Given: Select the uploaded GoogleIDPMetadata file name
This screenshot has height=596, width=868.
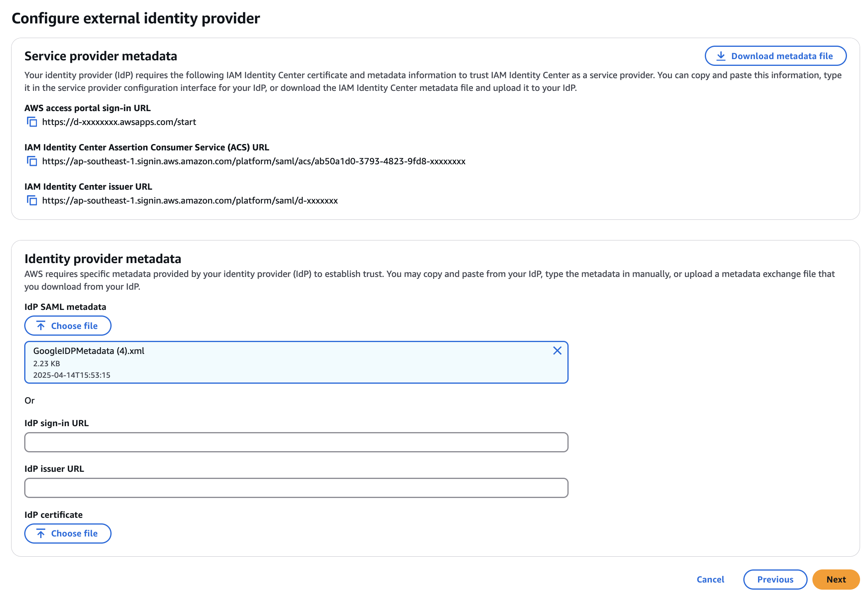Looking at the screenshot, I should click(x=89, y=351).
